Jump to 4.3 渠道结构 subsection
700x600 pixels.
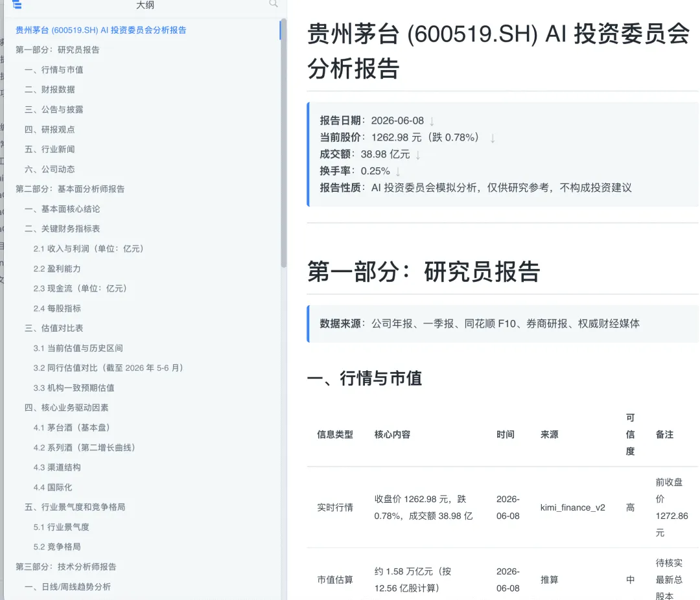tap(57, 467)
